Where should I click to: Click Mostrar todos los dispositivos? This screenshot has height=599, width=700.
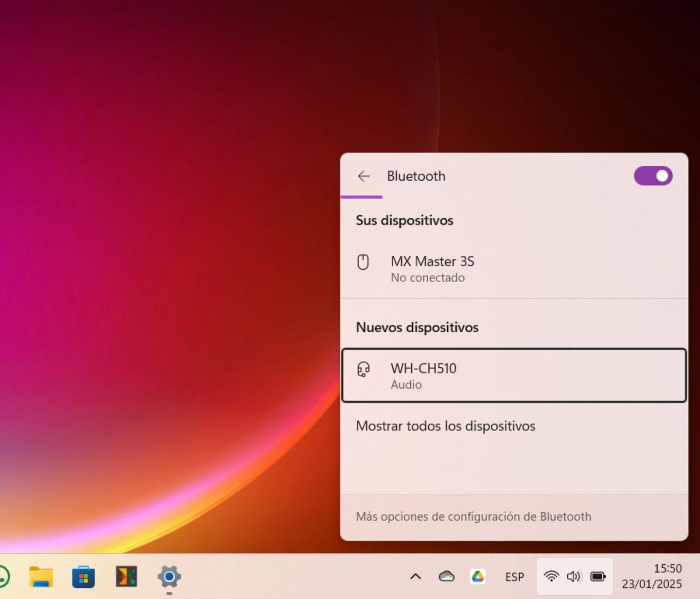(x=446, y=426)
